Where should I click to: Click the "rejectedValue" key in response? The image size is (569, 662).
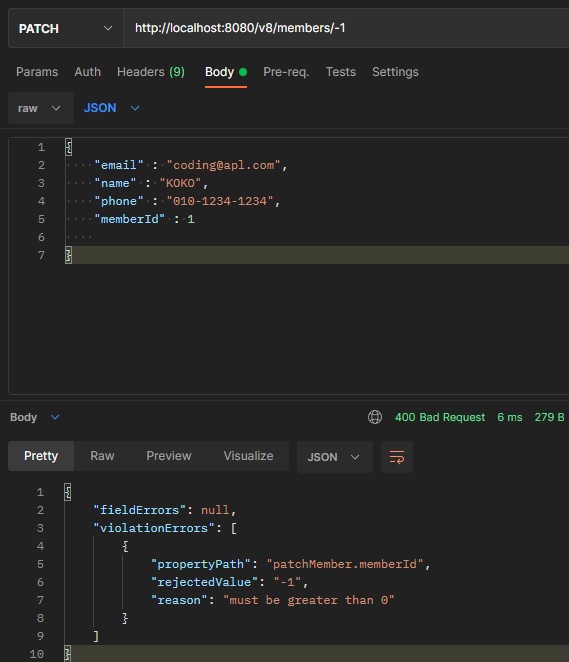pyautogui.click(x=204, y=582)
